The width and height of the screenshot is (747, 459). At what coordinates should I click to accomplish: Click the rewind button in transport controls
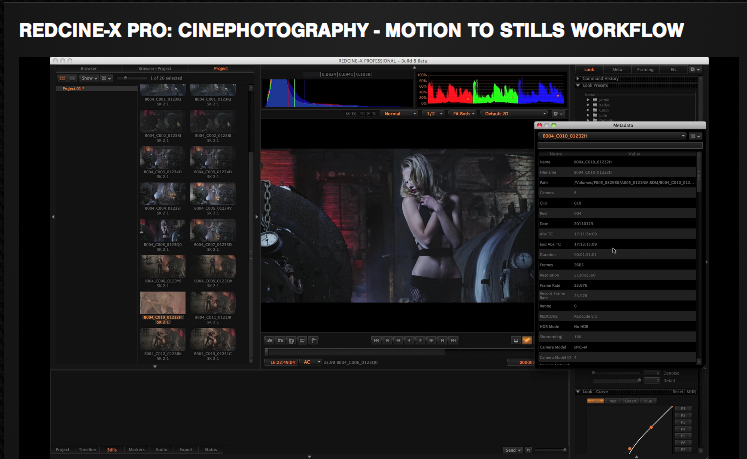(398, 340)
